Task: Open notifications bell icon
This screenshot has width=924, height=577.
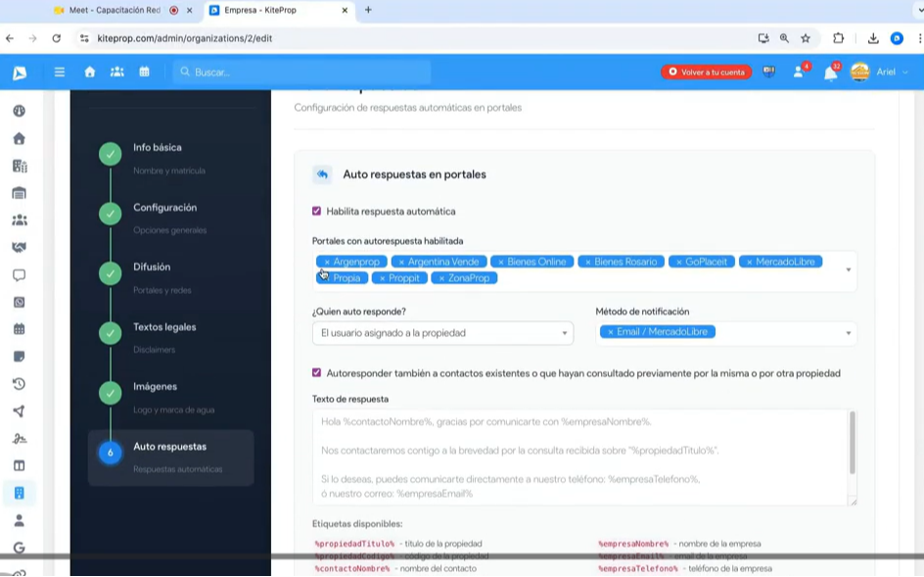Action: (831, 72)
